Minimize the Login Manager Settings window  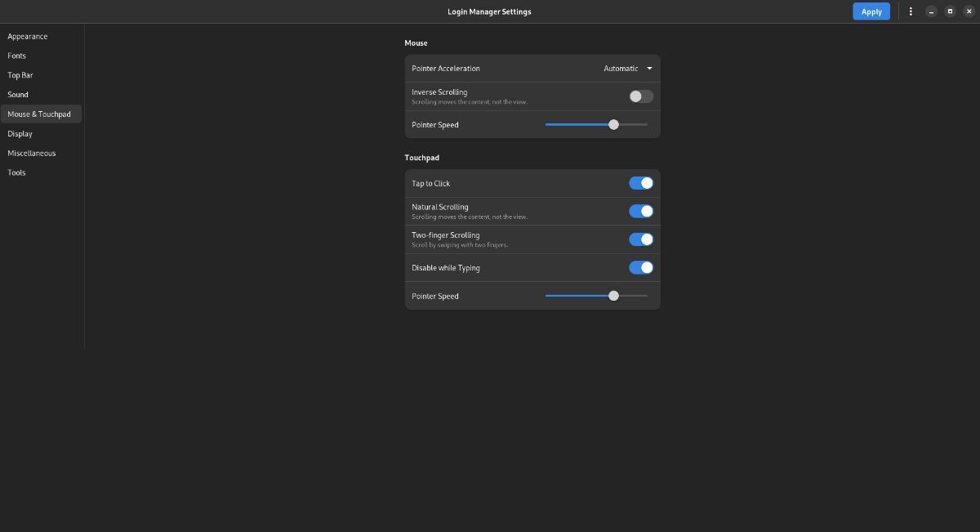click(x=931, y=11)
